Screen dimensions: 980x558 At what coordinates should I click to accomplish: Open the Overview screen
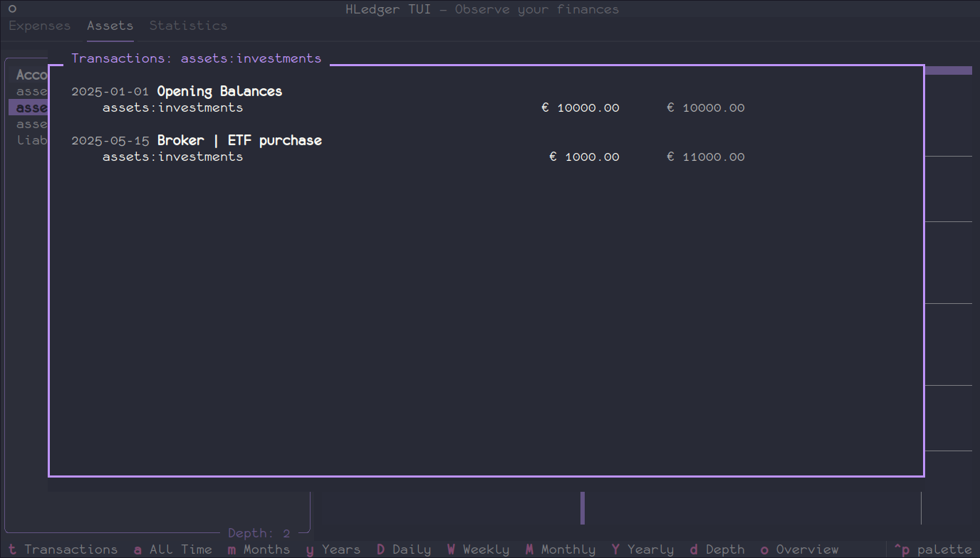[799, 549]
